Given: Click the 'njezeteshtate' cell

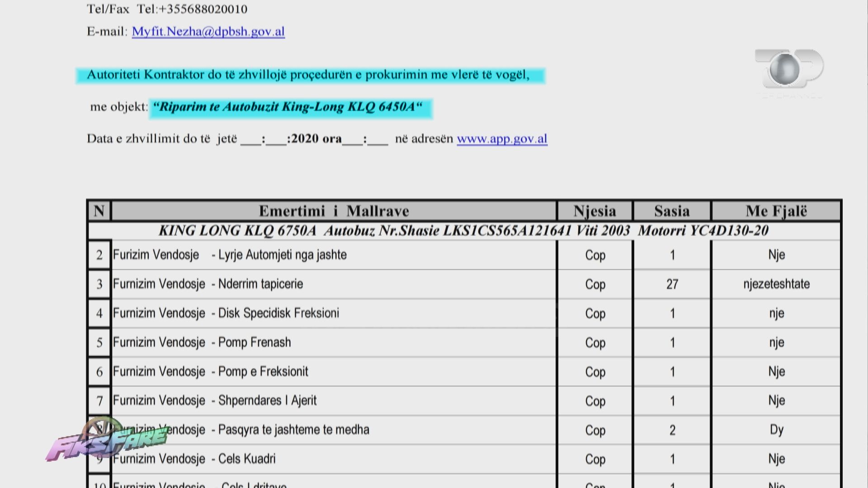Looking at the screenshot, I should point(776,284).
